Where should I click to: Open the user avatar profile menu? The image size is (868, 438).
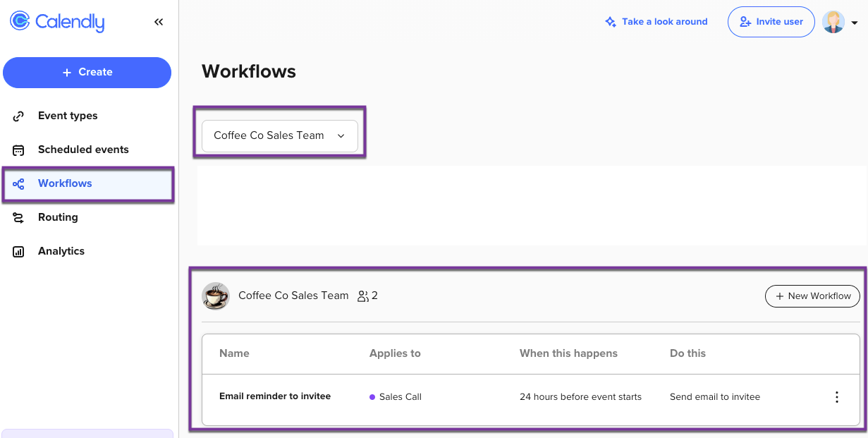click(833, 22)
